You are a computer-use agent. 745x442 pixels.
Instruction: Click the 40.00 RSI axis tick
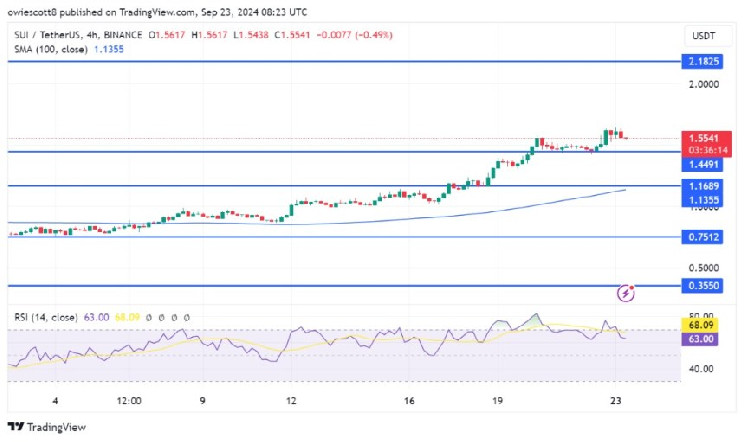[x=701, y=369]
